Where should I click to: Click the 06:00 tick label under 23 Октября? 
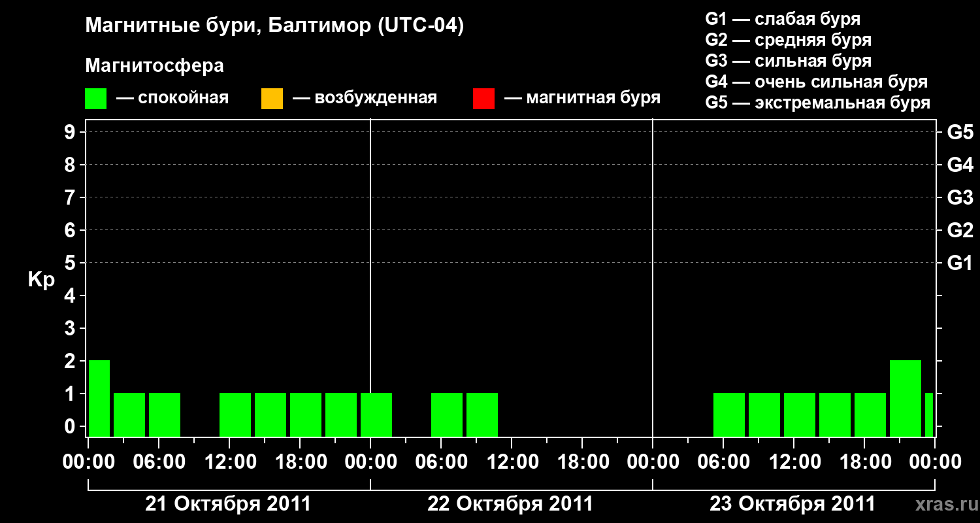click(x=723, y=462)
